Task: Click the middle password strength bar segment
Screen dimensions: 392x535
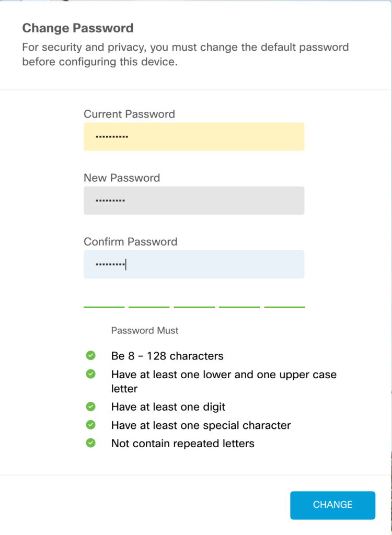Action: tap(194, 307)
